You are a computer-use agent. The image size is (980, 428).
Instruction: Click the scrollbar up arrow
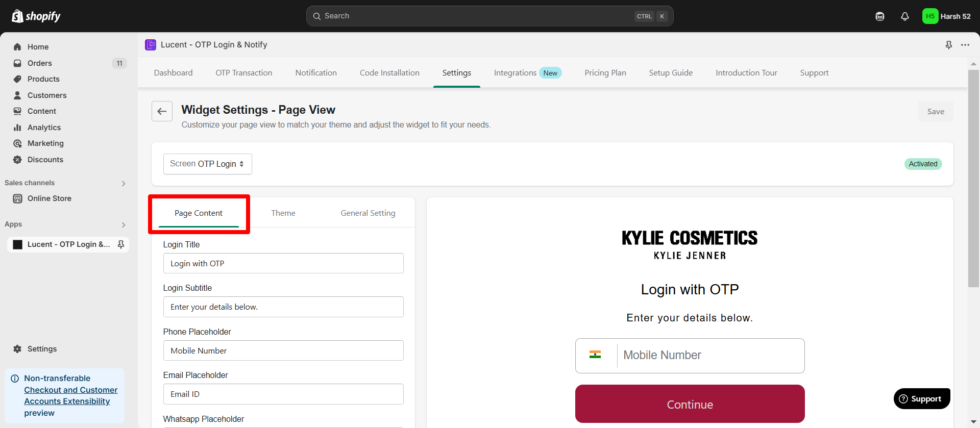point(973,64)
